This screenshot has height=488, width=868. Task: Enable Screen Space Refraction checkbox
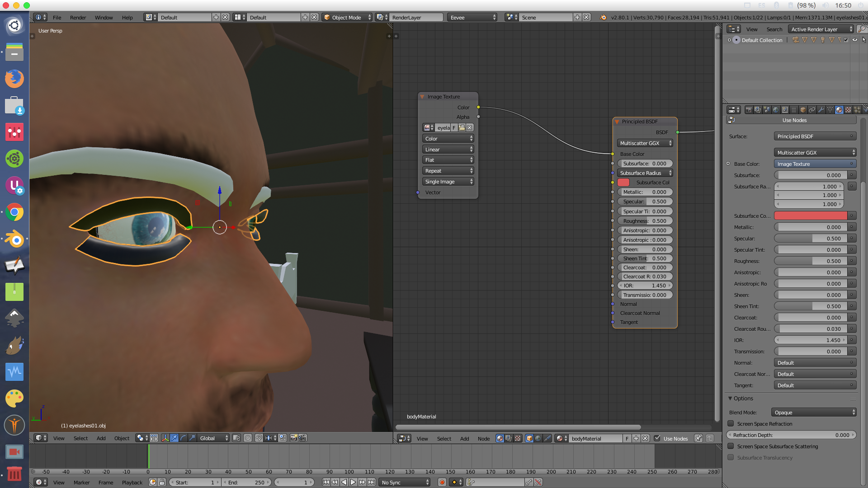click(731, 424)
